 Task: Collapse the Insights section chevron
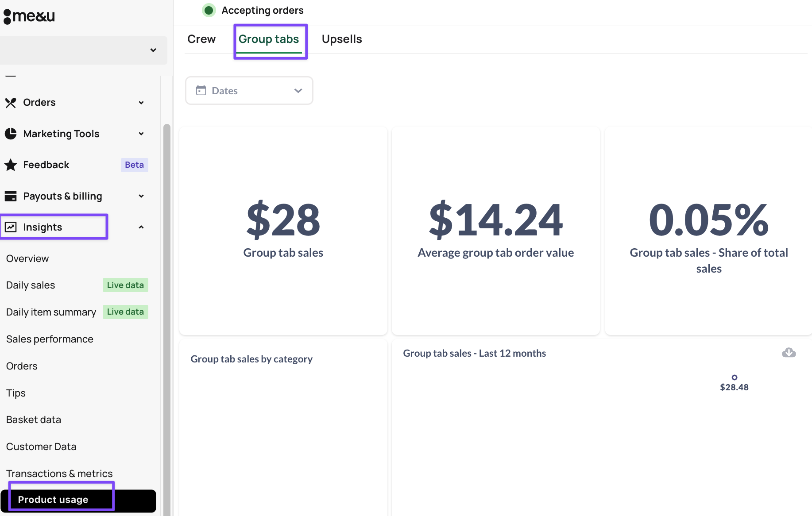[141, 227]
